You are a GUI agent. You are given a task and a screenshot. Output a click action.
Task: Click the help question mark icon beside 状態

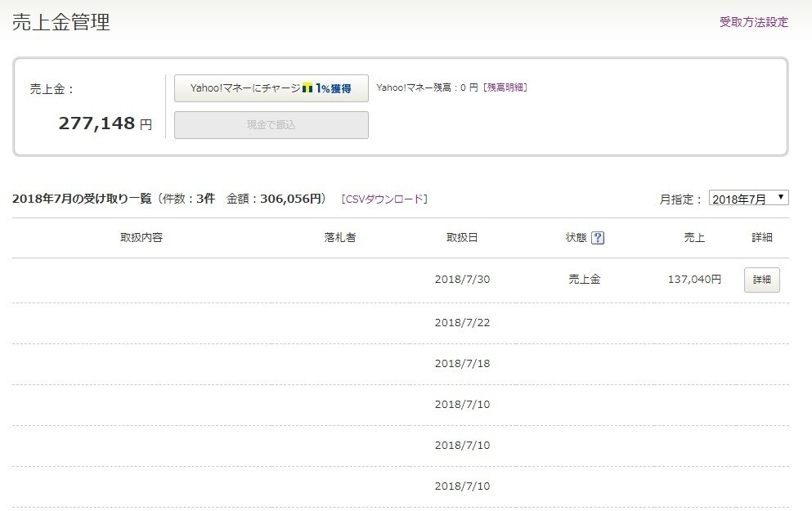click(x=598, y=238)
